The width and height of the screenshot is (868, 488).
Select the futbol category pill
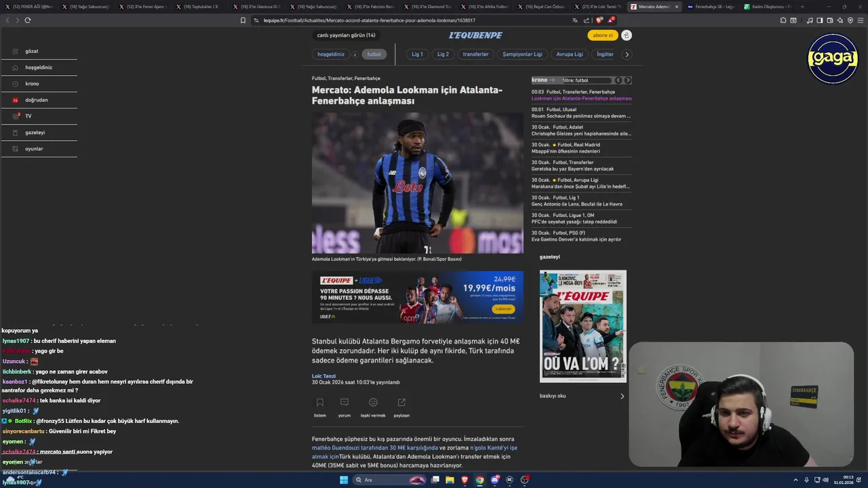[374, 54]
